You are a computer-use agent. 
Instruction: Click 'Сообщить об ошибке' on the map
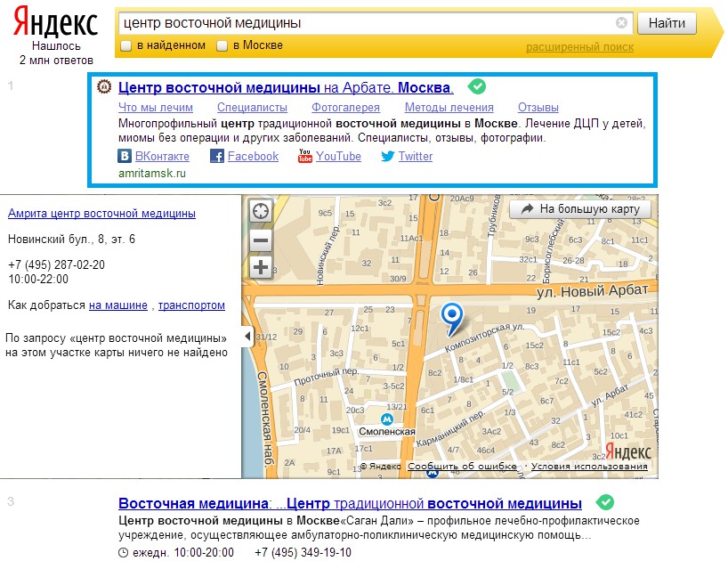pos(463,466)
